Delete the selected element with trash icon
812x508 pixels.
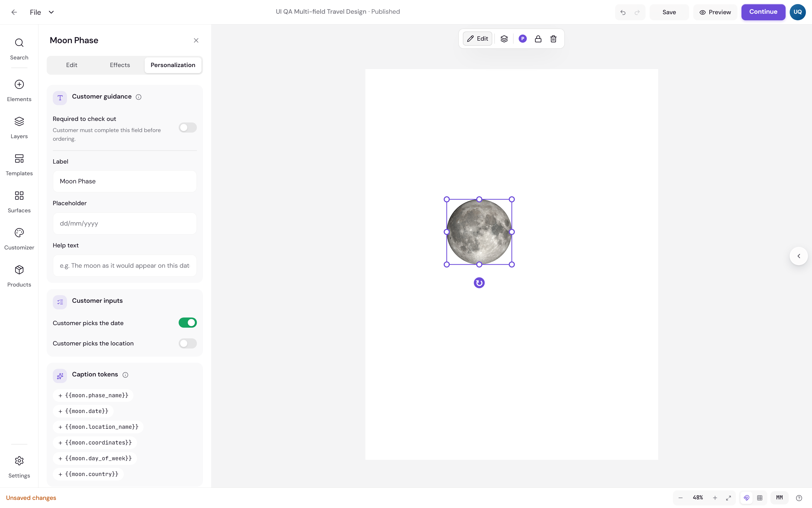coord(553,39)
